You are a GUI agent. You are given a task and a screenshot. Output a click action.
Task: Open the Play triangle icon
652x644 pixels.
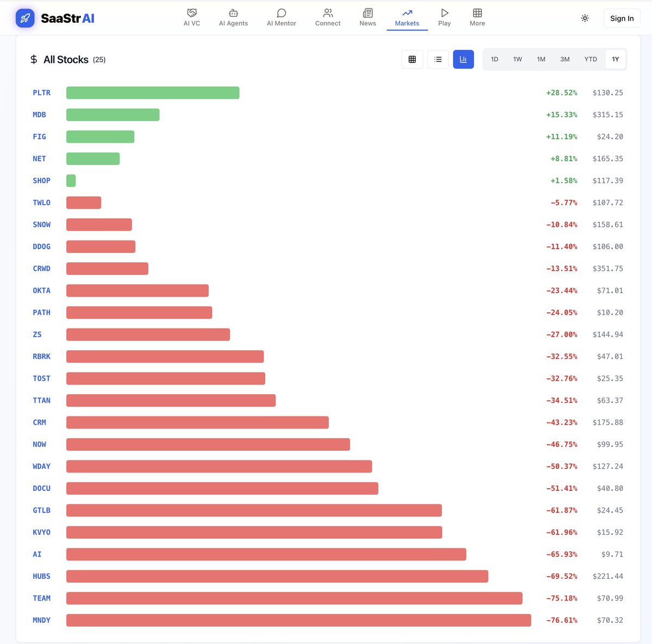coord(444,12)
